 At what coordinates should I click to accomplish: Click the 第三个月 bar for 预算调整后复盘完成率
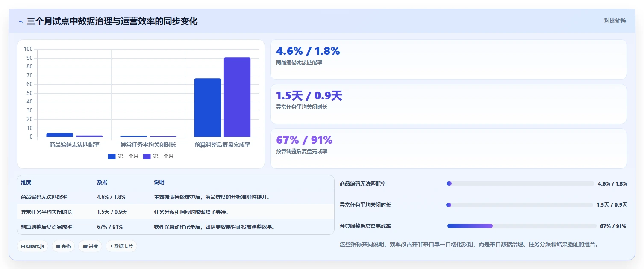point(237,97)
